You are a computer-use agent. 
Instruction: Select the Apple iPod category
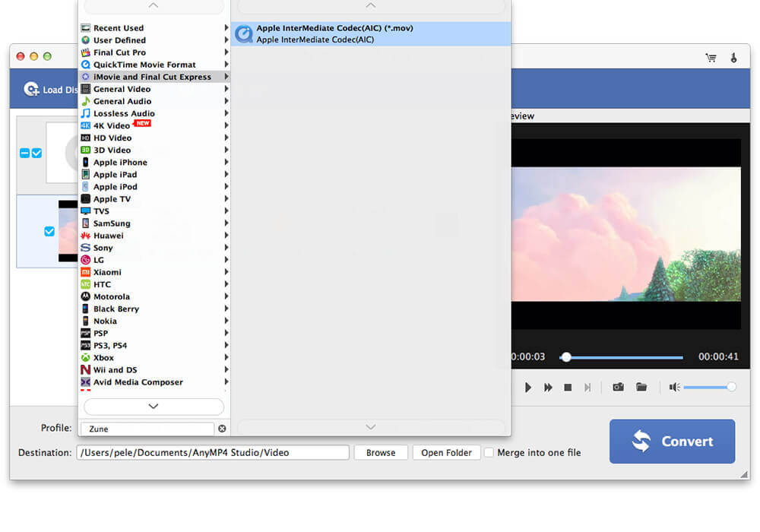pos(154,186)
